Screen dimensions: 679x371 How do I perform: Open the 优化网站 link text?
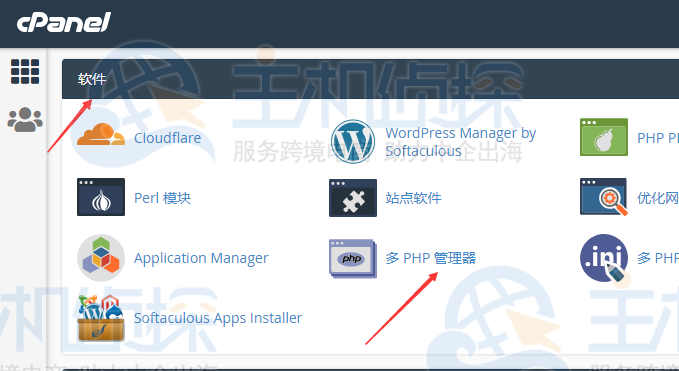coord(658,198)
